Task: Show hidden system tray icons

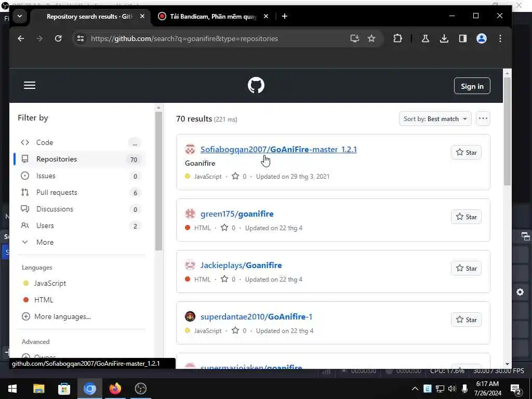Action: (415, 389)
